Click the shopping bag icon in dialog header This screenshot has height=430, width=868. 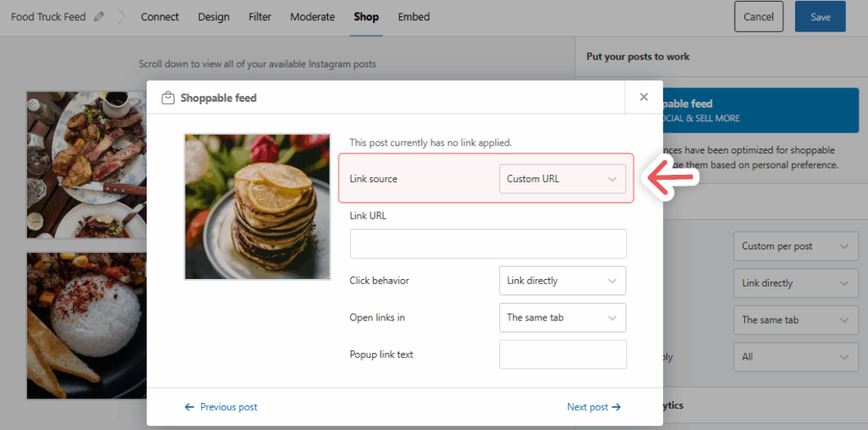(x=168, y=98)
